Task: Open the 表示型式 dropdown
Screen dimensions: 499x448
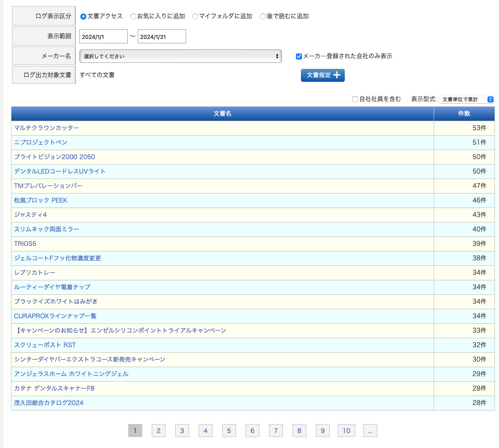Action: [x=466, y=99]
